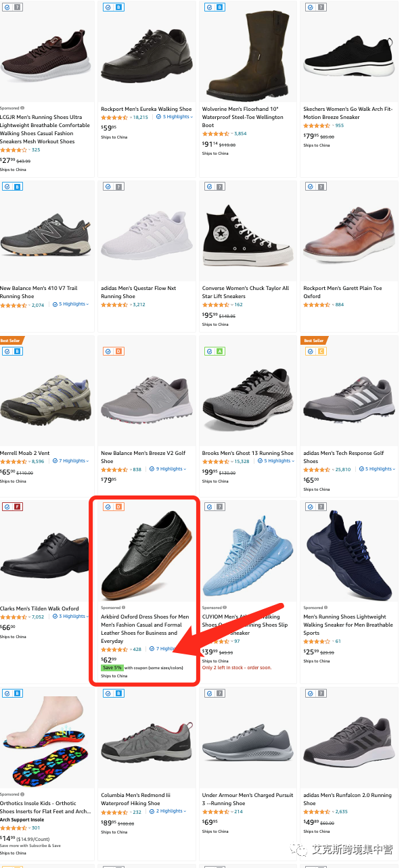Click the check circle badge on Wolverine Floorhand boot
Image resolution: width=406 pixels, height=868 pixels.
pos(209,7)
